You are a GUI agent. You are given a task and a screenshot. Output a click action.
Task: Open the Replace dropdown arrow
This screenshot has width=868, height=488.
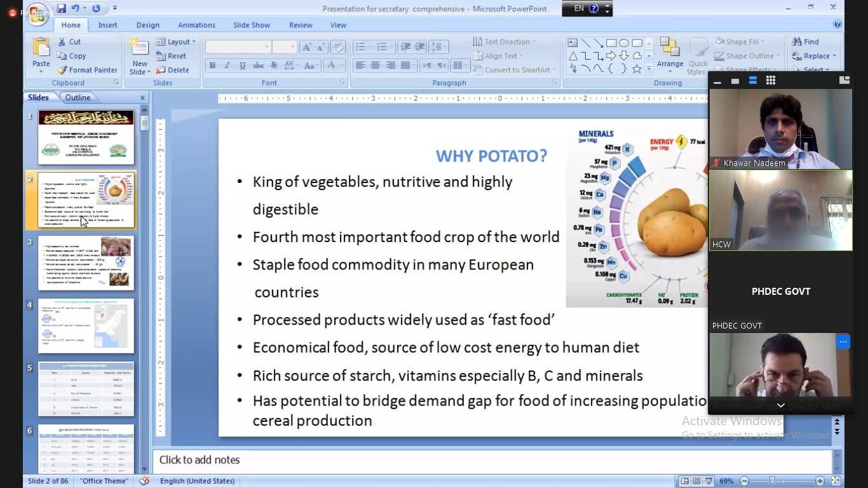pos(834,56)
